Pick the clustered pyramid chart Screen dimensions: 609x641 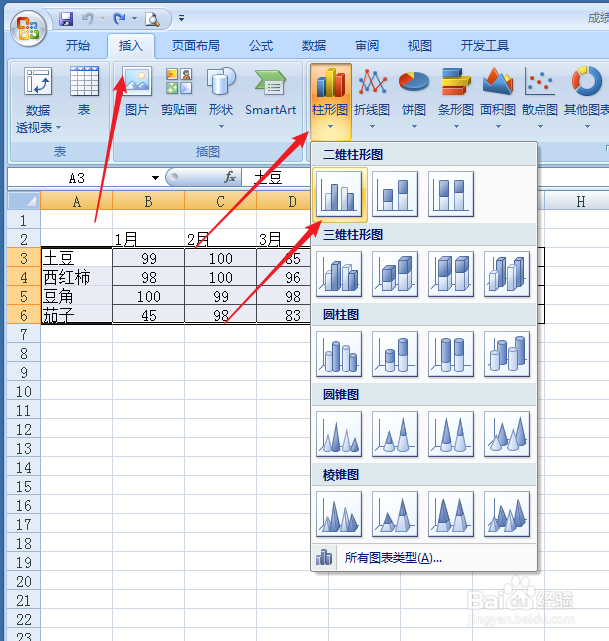pyautogui.click(x=339, y=515)
